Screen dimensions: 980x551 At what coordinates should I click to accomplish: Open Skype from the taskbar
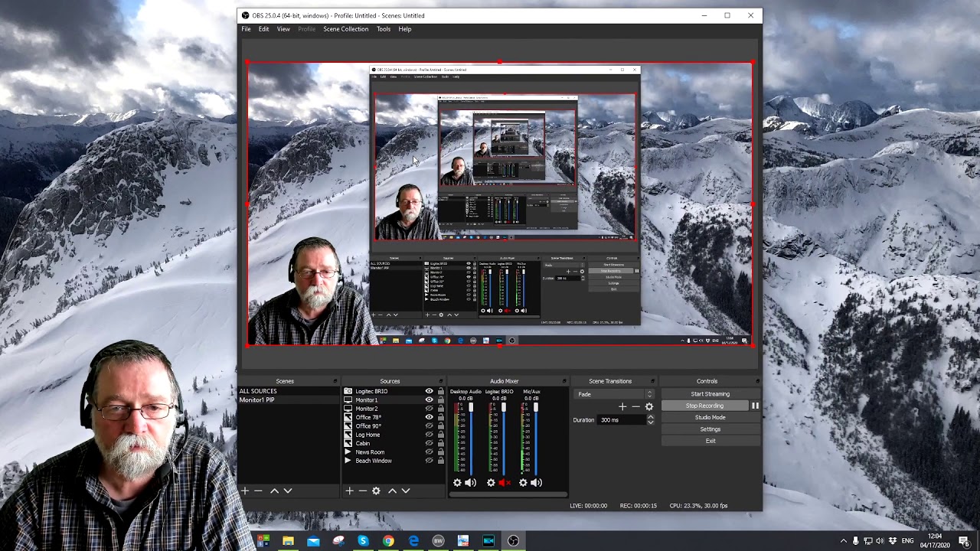click(x=363, y=541)
